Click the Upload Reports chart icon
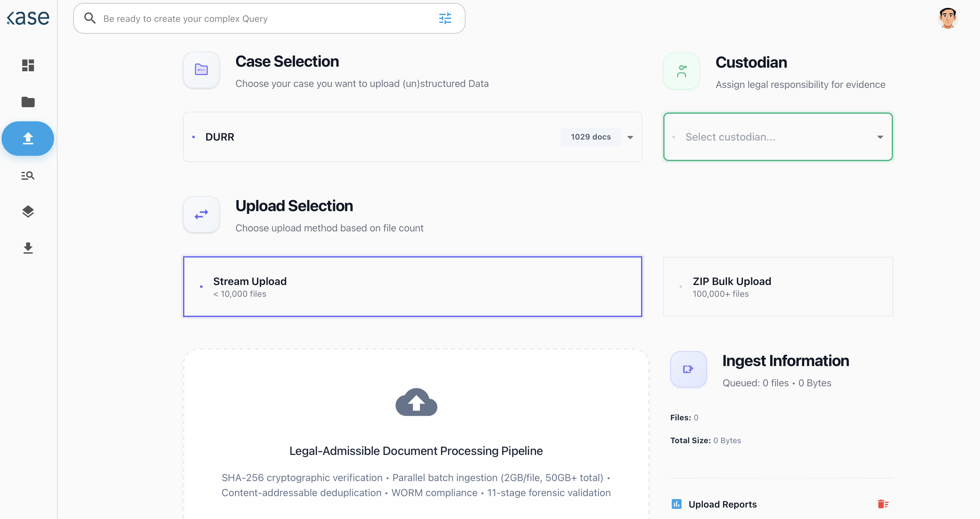Viewport: 980px width, 519px height. coord(676,504)
